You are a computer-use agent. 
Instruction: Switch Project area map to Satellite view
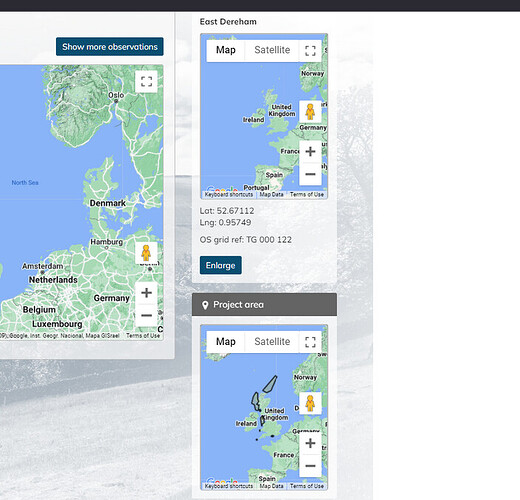tap(272, 342)
